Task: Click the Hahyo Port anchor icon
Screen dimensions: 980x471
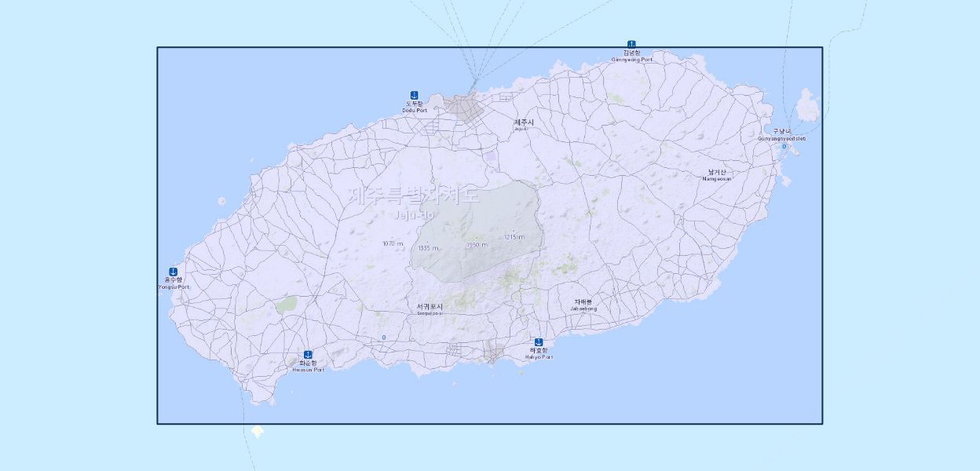Action: 539,342
